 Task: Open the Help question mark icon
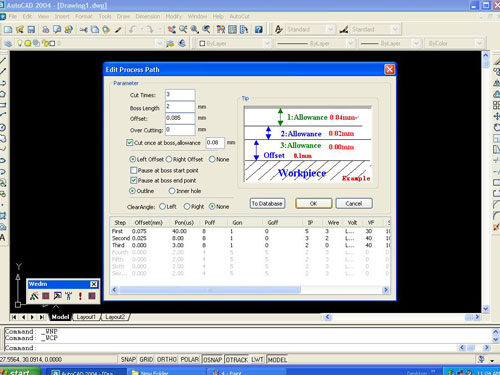[x=259, y=30]
